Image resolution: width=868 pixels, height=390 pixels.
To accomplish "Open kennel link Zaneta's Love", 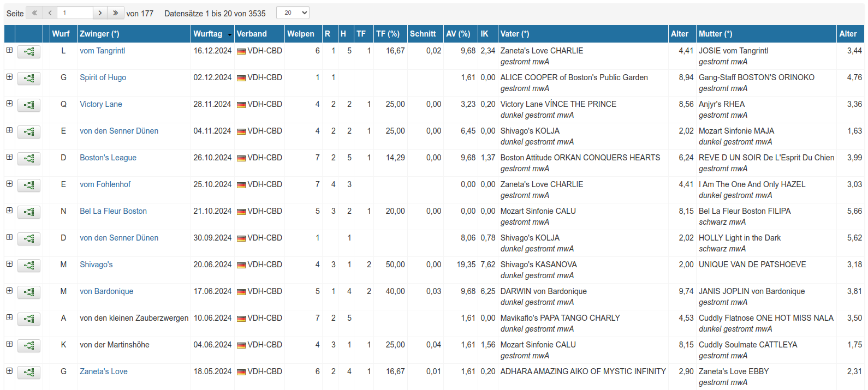I will 104,371.
